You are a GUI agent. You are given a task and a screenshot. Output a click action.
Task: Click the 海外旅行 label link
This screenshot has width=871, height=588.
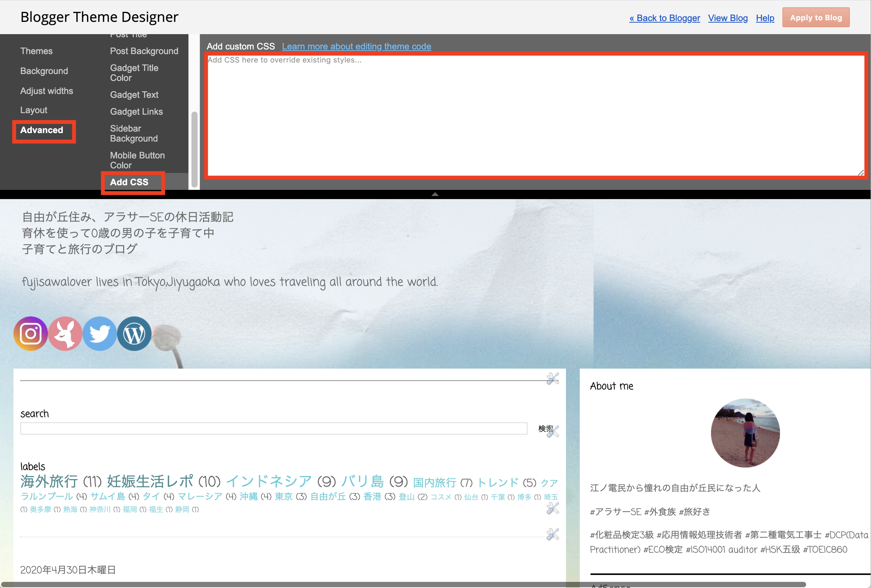click(49, 481)
